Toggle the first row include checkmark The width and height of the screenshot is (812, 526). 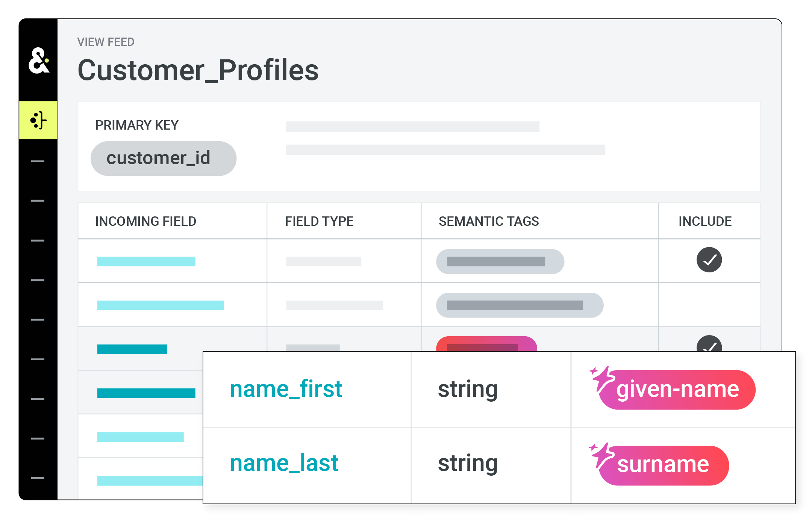pyautogui.click(x=709, y=260)
